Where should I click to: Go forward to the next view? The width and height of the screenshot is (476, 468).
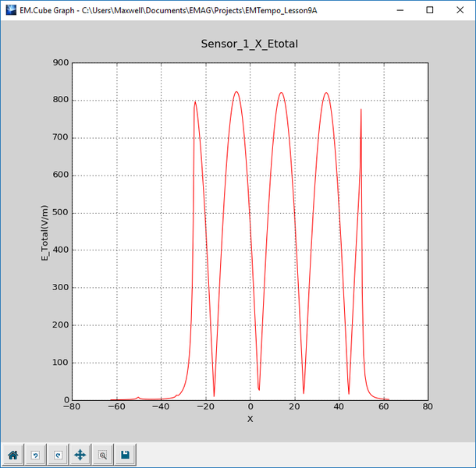click(57, 454)
